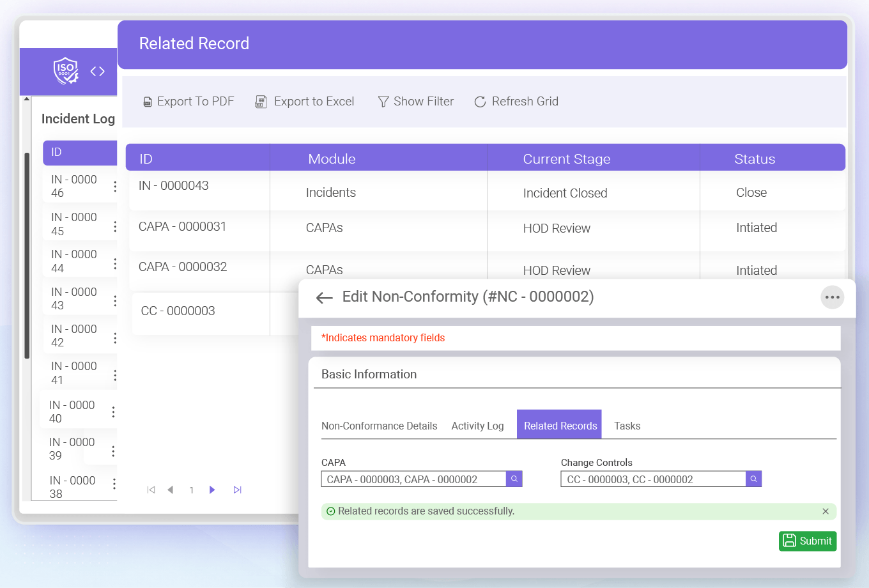869x588 pixels.
Task: Toggle the sidebar collapse angle brackets icon
Action: pos(97,71)
